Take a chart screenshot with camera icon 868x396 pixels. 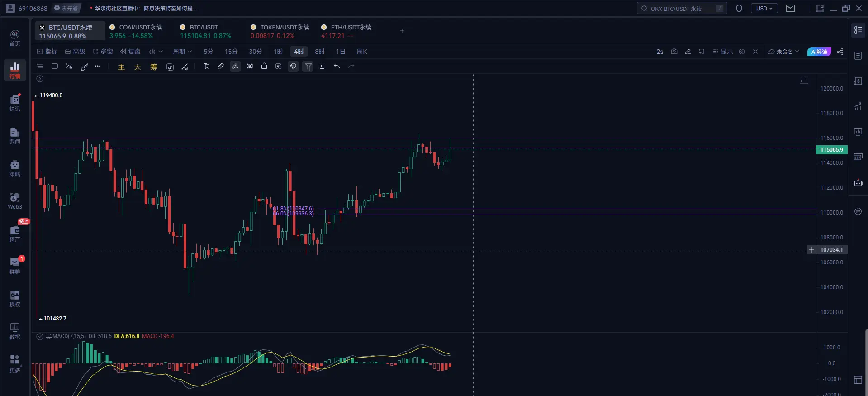674,52
